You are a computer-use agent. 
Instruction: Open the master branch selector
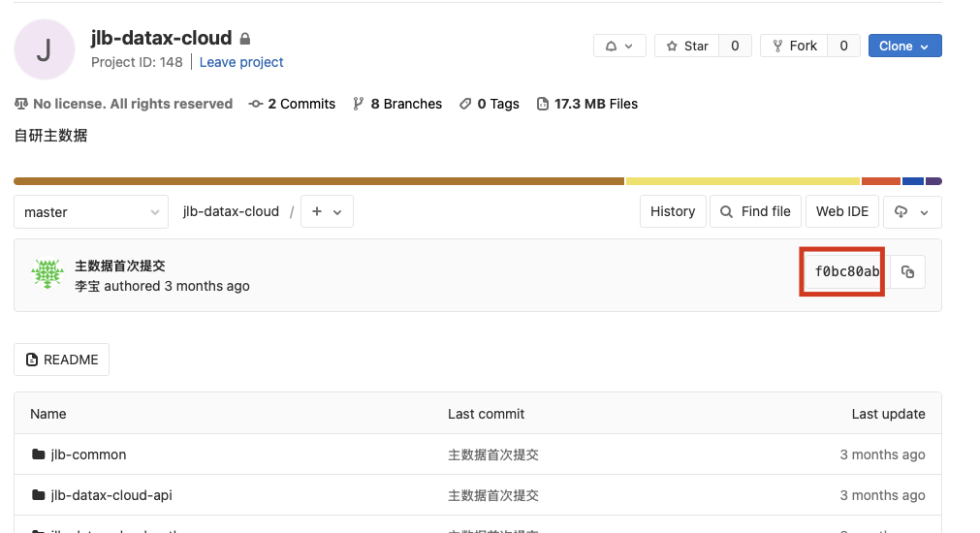click(x=91, y=212)
